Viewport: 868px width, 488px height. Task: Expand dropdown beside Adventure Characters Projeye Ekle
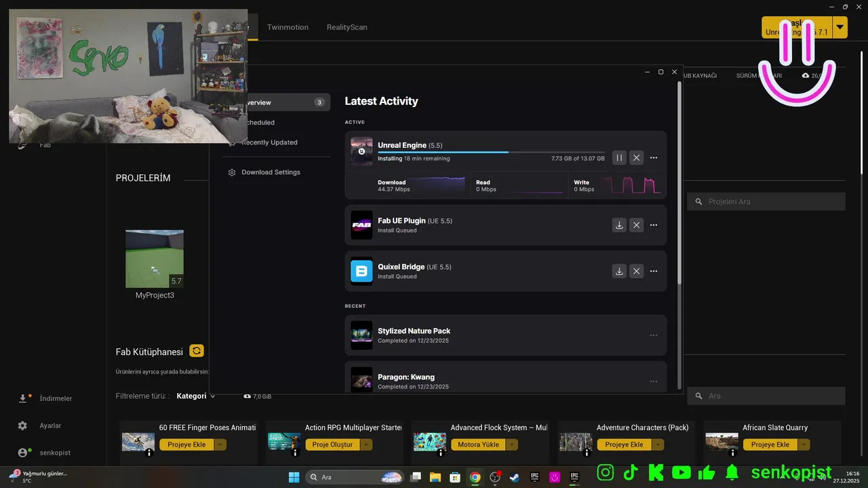click(658, 445)
